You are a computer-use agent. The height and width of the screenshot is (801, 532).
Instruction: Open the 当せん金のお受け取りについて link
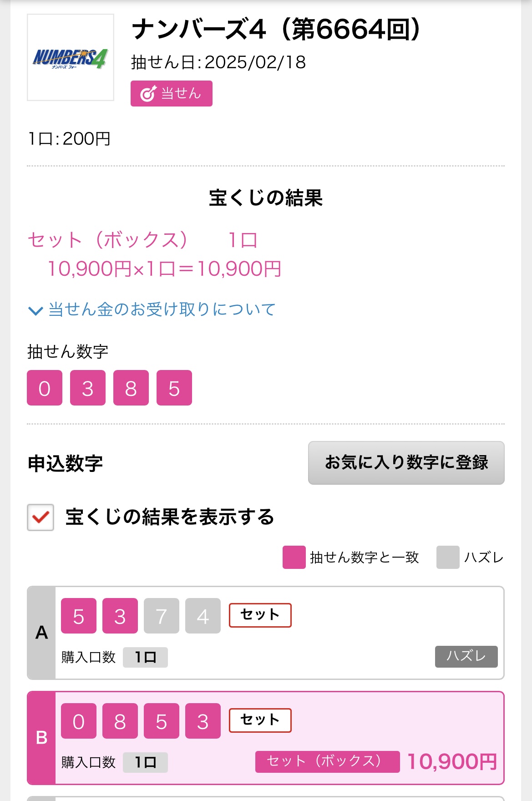(x=162, y=309)
